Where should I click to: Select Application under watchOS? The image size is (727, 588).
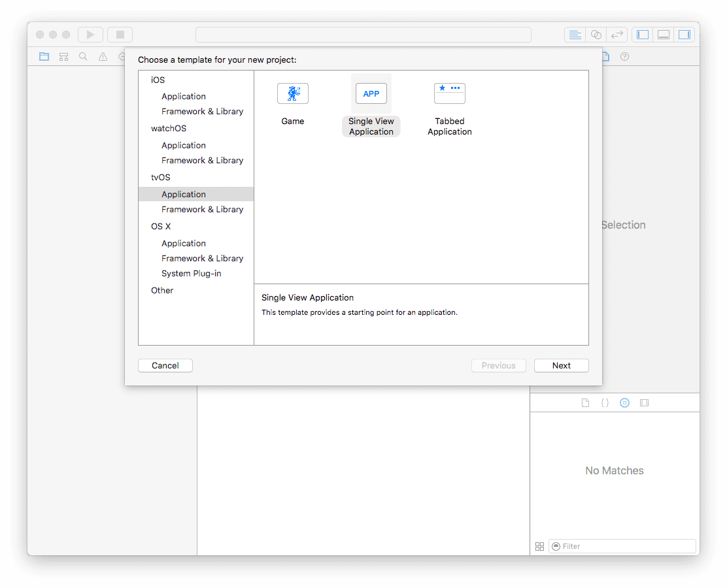(x=184, y=146)
